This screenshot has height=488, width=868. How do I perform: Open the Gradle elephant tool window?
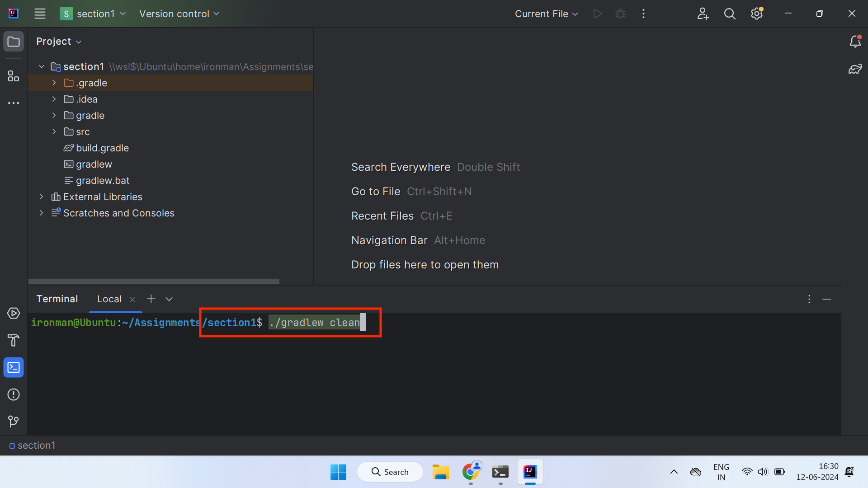point(855,69)
